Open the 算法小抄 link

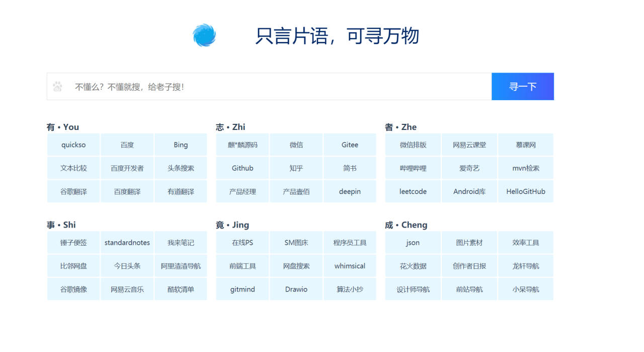coord(350,289)
